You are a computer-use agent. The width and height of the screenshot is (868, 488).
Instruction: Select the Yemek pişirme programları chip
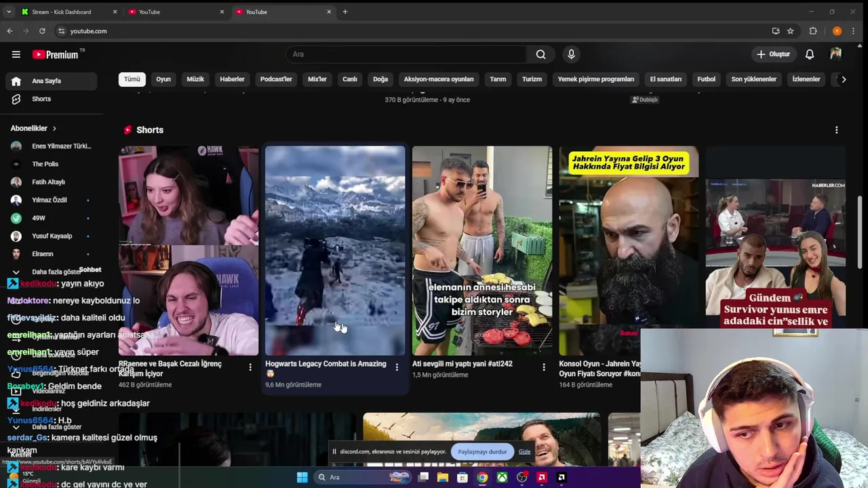click(x=596, y=79)
